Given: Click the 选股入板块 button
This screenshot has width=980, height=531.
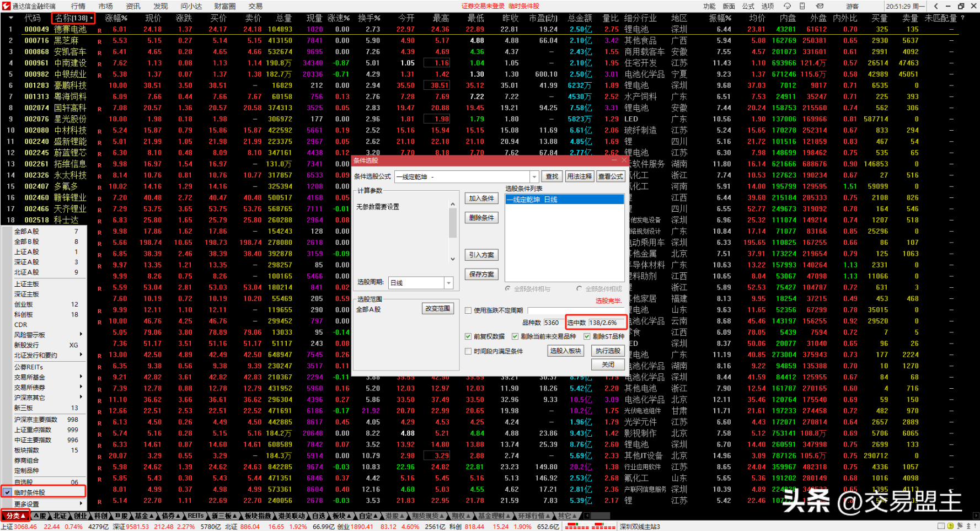Looking at the screenshot, I should tap(566, 351).
